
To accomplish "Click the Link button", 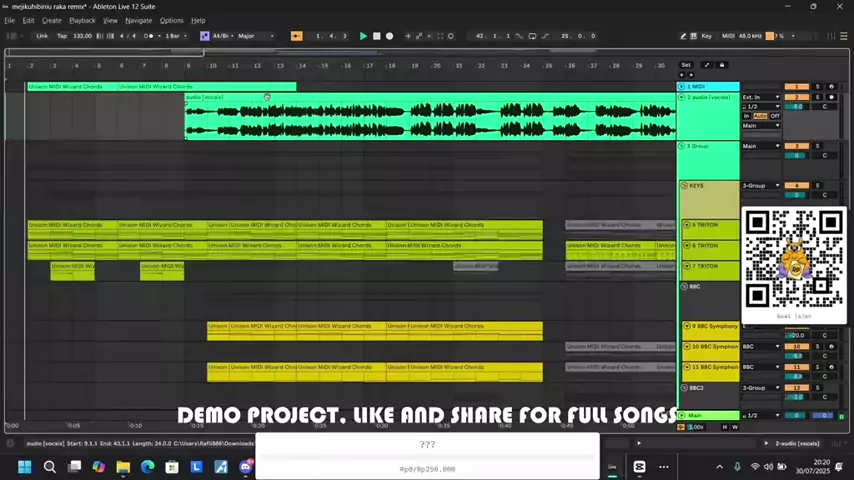I will 42,36.
